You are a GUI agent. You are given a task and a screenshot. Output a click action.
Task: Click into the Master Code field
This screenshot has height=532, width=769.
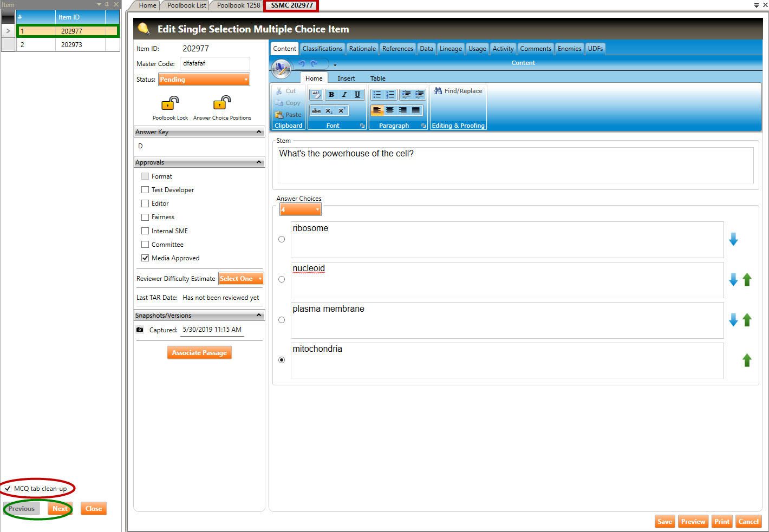214,64
